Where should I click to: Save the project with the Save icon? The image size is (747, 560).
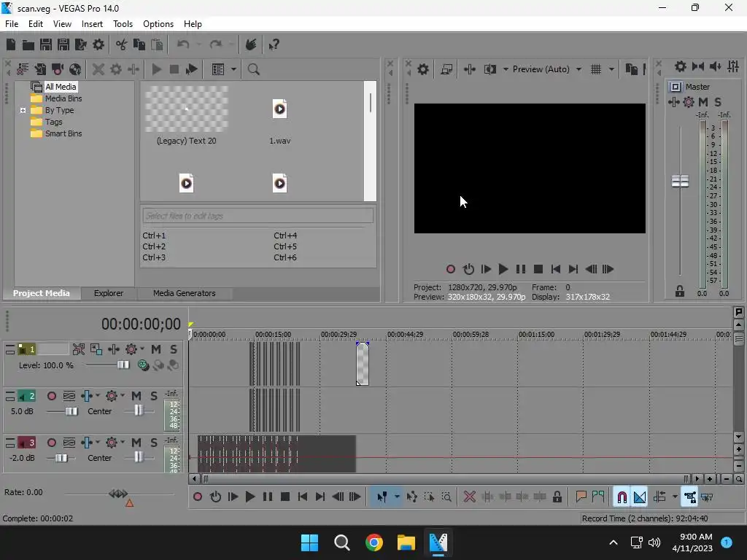tap(46, 44)
